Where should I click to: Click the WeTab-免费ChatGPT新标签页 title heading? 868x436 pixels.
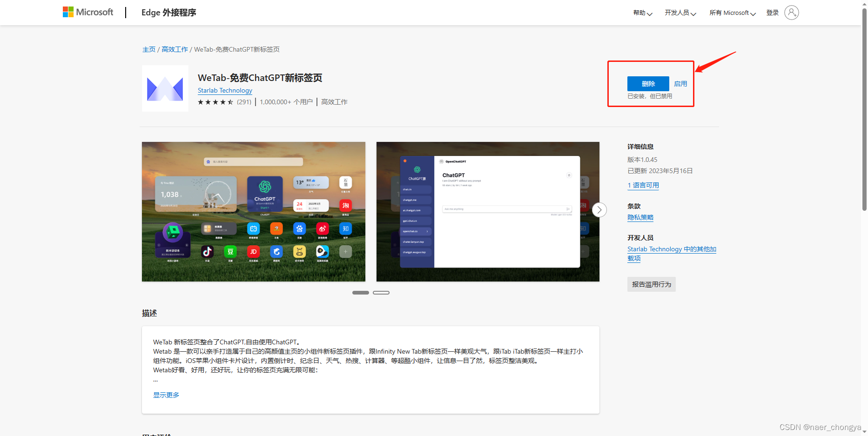[x=260, y=78]
